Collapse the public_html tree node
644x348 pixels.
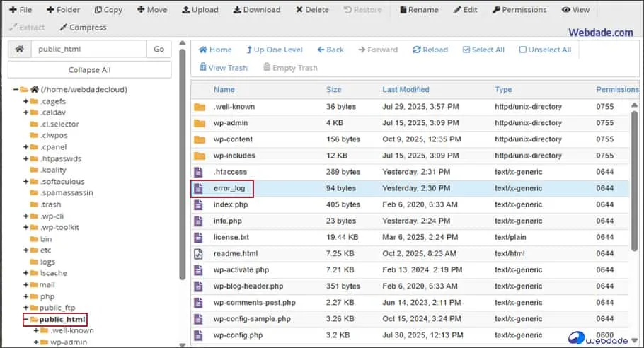coord(25,320)
